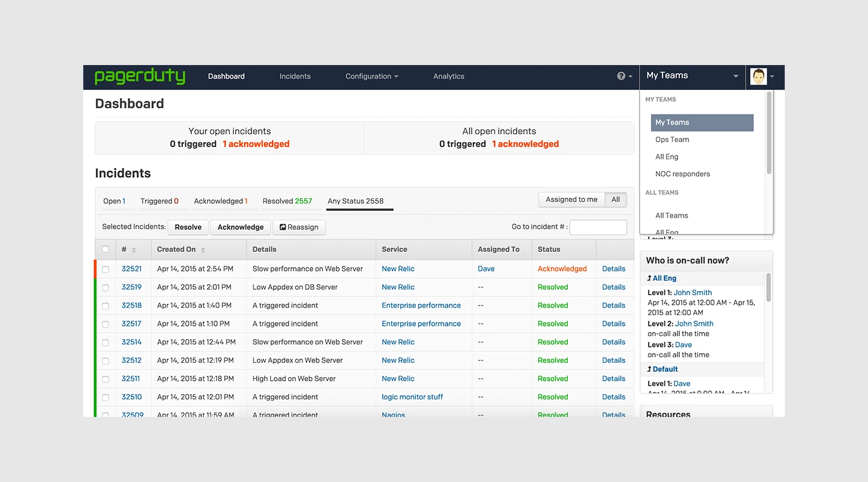Open logic monitor stuff service link
Viewport: 868px width, 482px height.
point(412,397)
